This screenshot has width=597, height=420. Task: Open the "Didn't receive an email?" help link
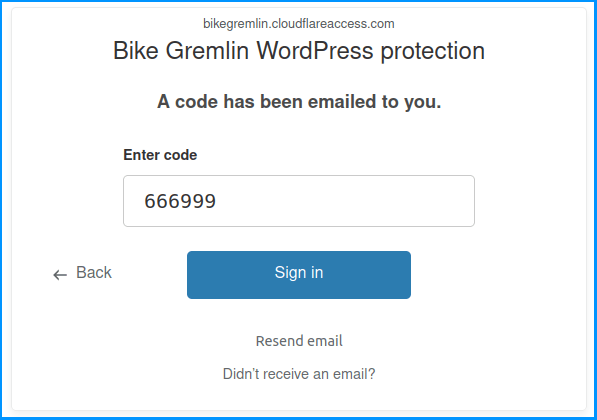299,374
